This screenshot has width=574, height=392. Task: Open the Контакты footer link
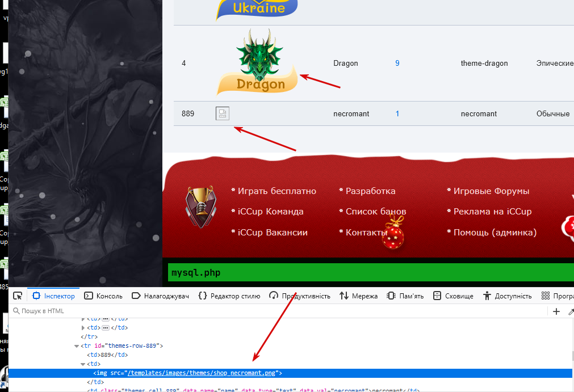[366, 232]
